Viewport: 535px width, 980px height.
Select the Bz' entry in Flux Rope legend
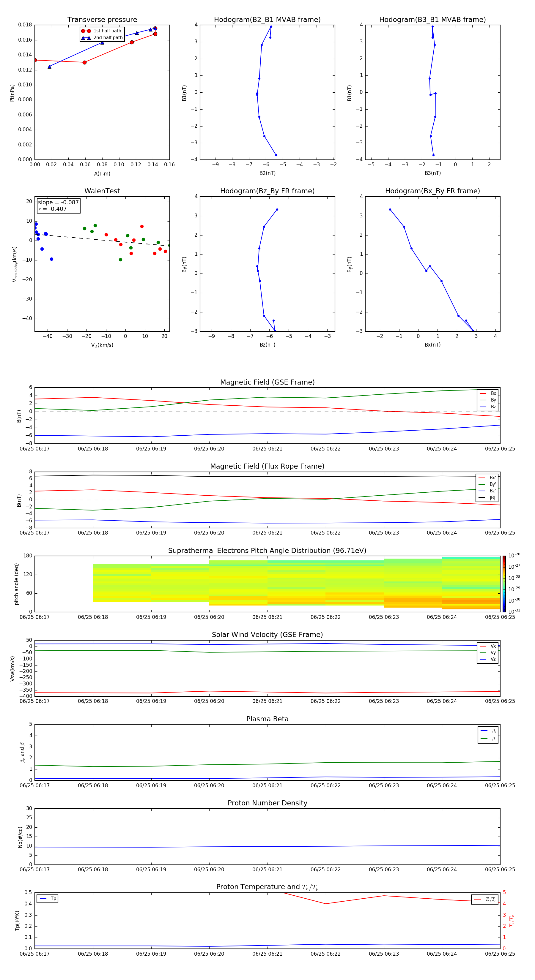click(x=487, y=491)
